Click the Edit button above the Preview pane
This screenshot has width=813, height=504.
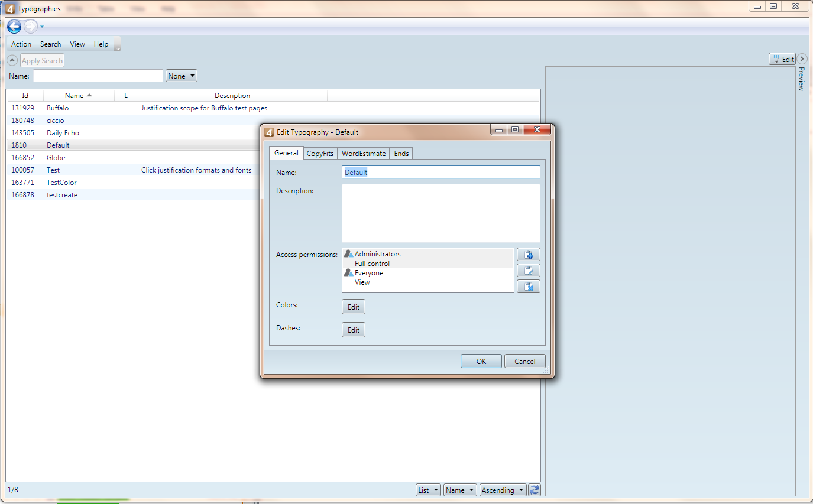(x=782, y=59)
